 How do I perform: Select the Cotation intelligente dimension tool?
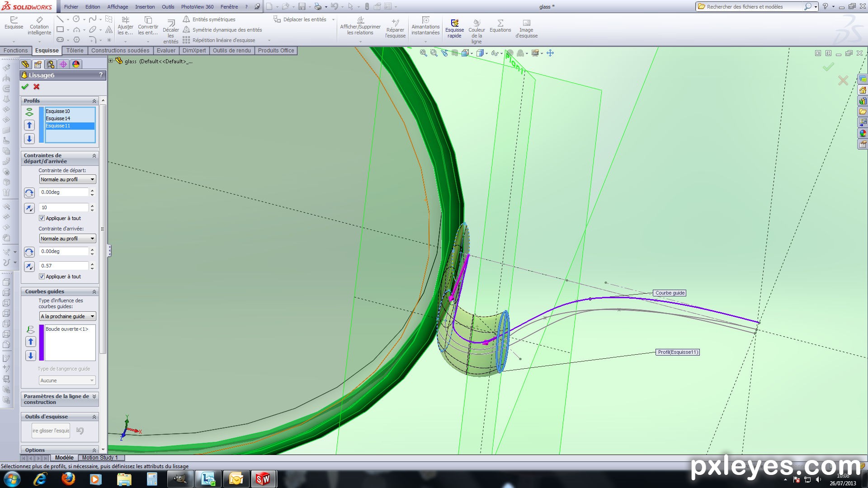coord(39,26)
